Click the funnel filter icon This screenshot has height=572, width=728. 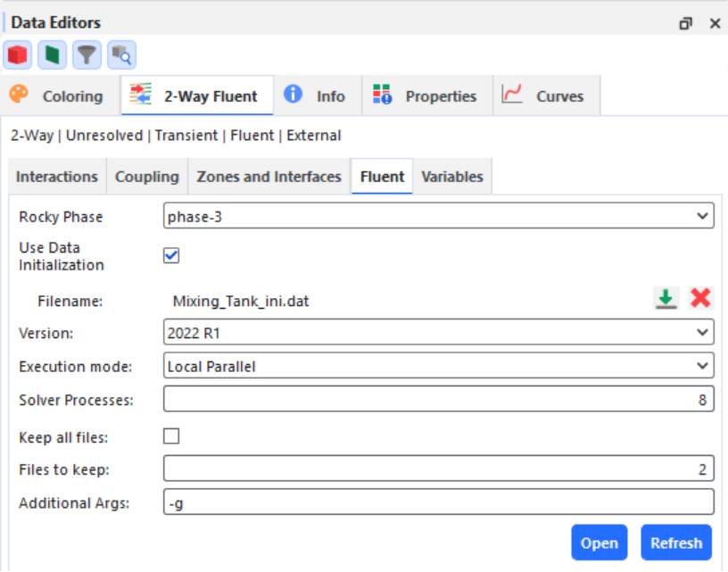tap(87, 54)
